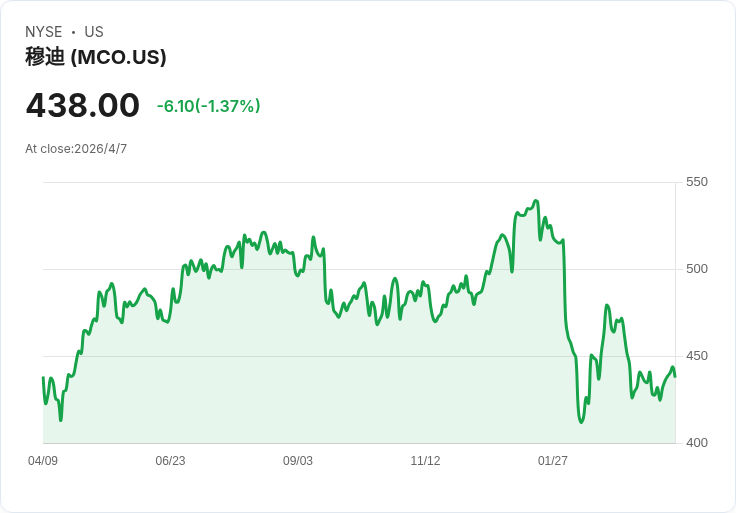The width and height of the screenshot is (736, 513).
Task: Click the leftmost start of price line
Action: click(x=43, y=378)
